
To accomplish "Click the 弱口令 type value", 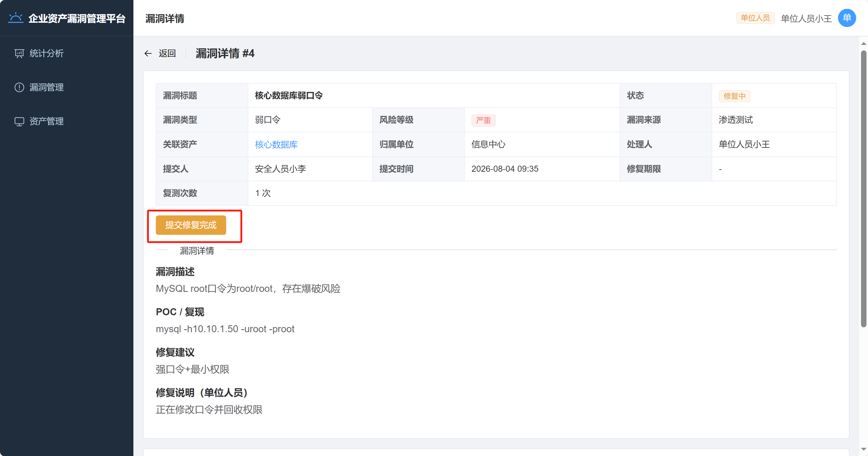I will 267,120.
